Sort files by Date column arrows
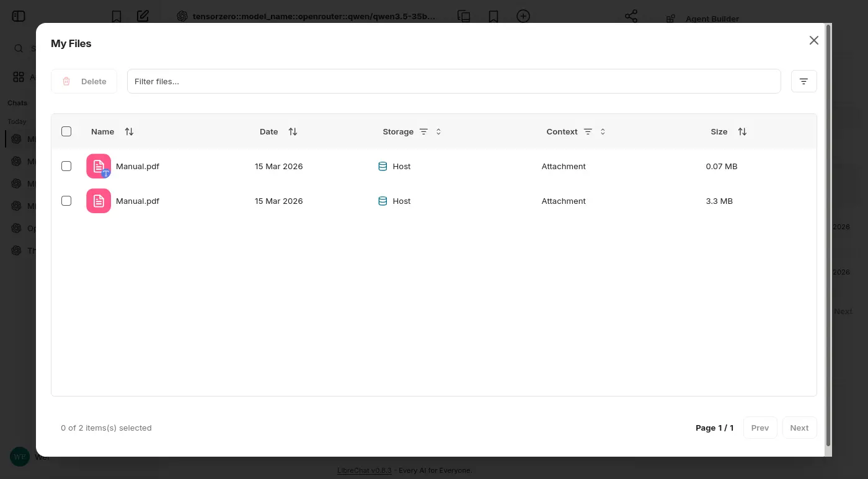The image size is (868, 479). [x=293, y=131]
